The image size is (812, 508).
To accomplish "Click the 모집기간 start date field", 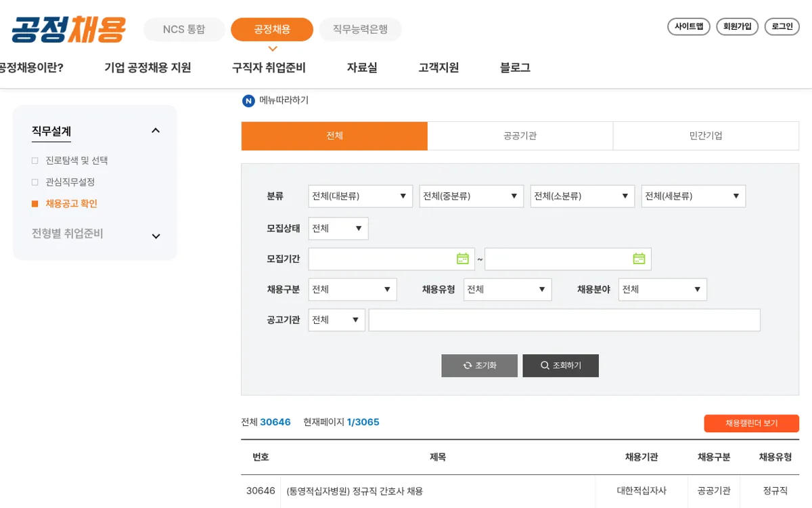I will 391,259.
